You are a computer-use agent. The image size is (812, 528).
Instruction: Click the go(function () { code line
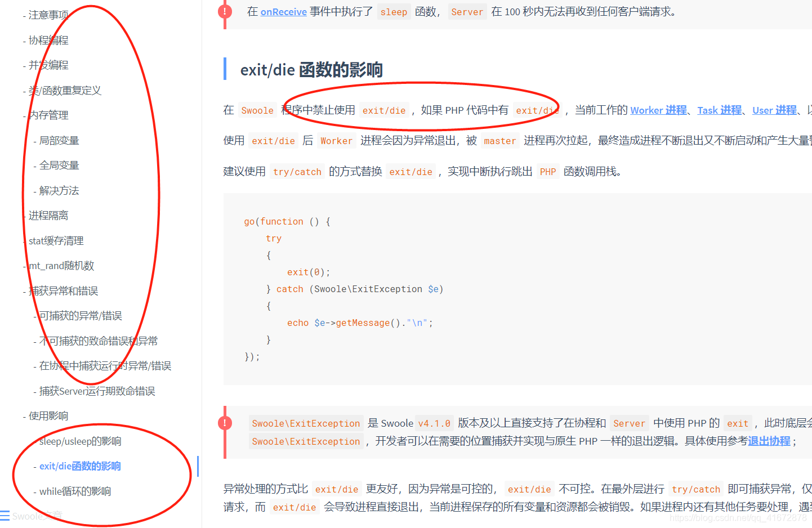[287, 222]
